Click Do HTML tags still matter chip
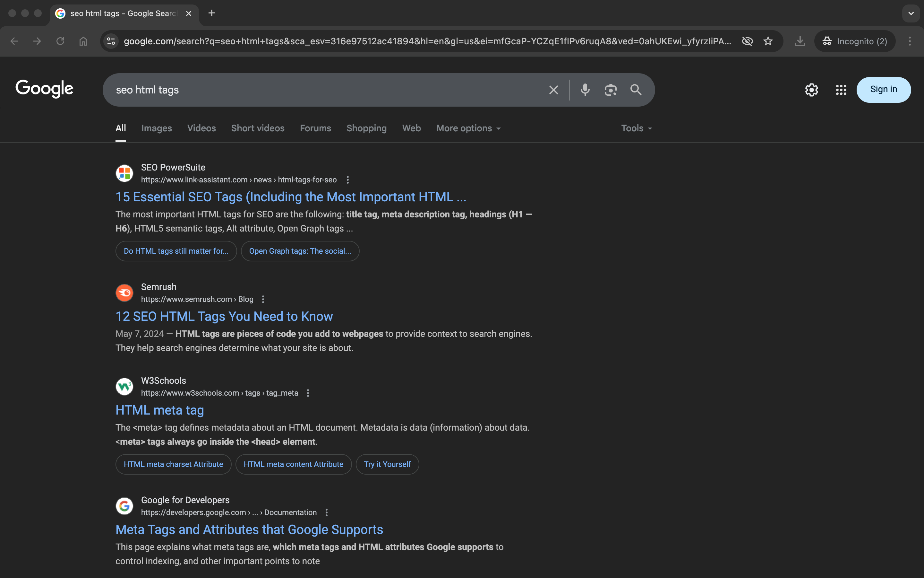The image size is (924, 578). tap(176, 251)
